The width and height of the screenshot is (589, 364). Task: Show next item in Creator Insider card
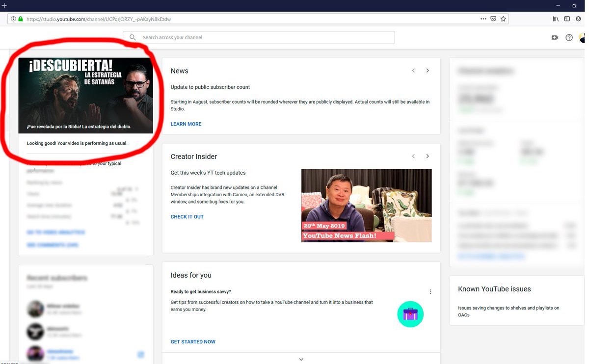coord(428,156)
